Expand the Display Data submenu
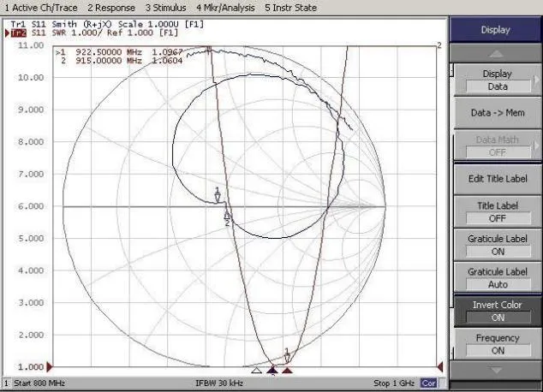The height and width of the screenshot is (392, 543). pos(498,80)
